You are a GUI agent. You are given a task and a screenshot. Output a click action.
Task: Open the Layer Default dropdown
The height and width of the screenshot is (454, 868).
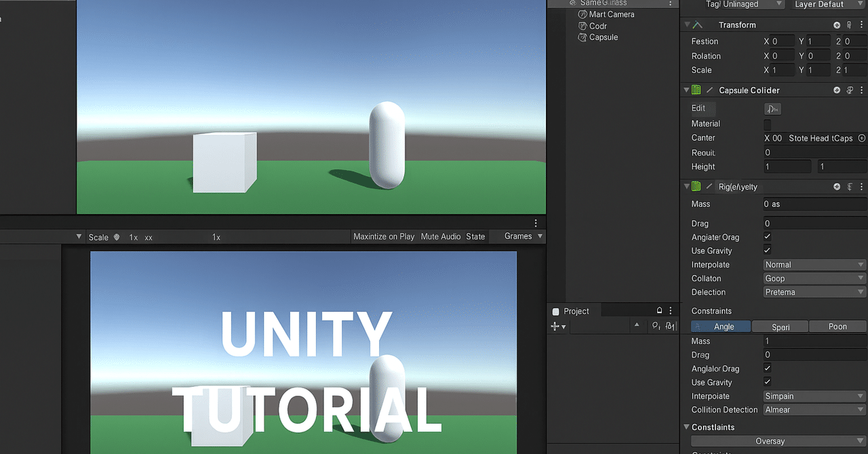pyautogui.click(x=827, y=4)
